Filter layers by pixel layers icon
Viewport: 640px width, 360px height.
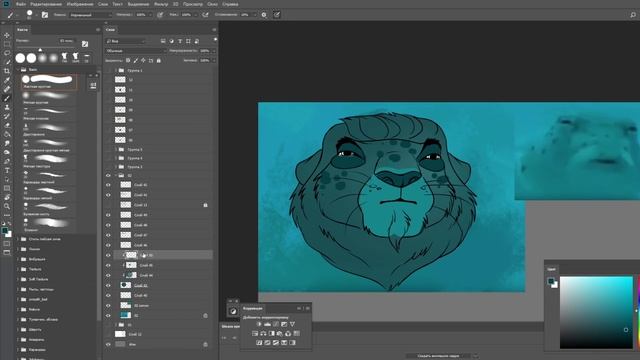point(163,41)
